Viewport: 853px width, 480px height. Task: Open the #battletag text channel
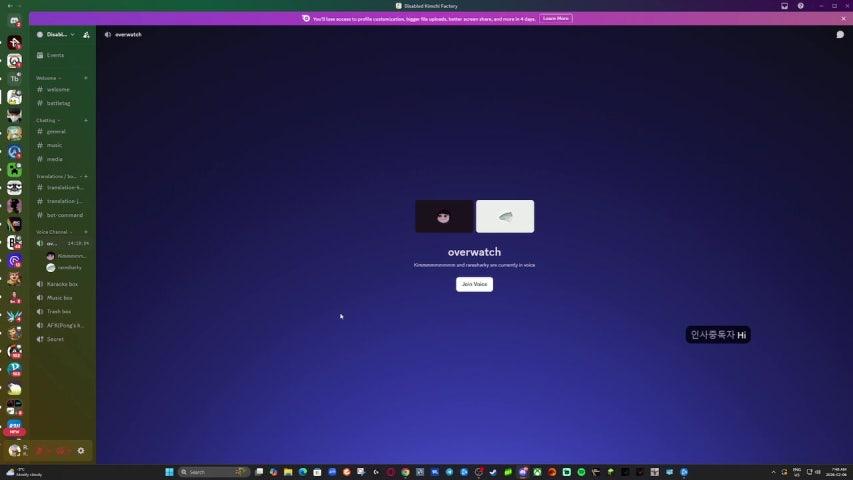point(62,103)
